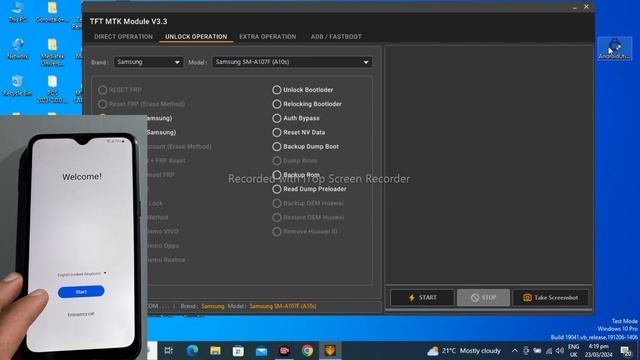This screenshot has width=640, height=360.
Task: Launch Google Chrome from taskbar
Action: click(x=307, y=350)
